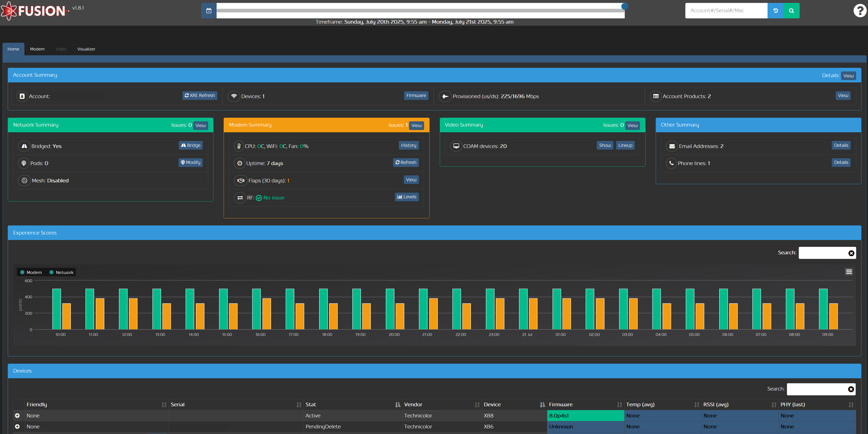The width and height of the screenshot is (868, 434).
Task: Click the green search magnifier button
Action: tap(791, 11)
